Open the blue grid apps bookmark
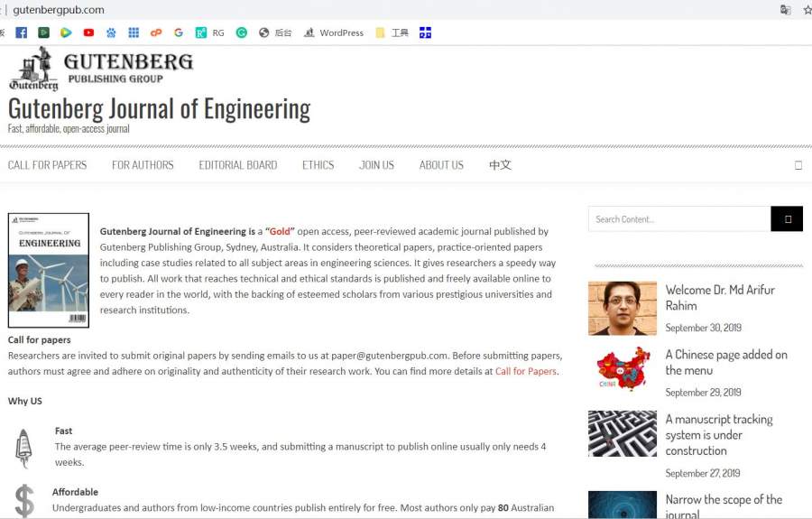The image size is (812, 519). (x=134, y=32)
